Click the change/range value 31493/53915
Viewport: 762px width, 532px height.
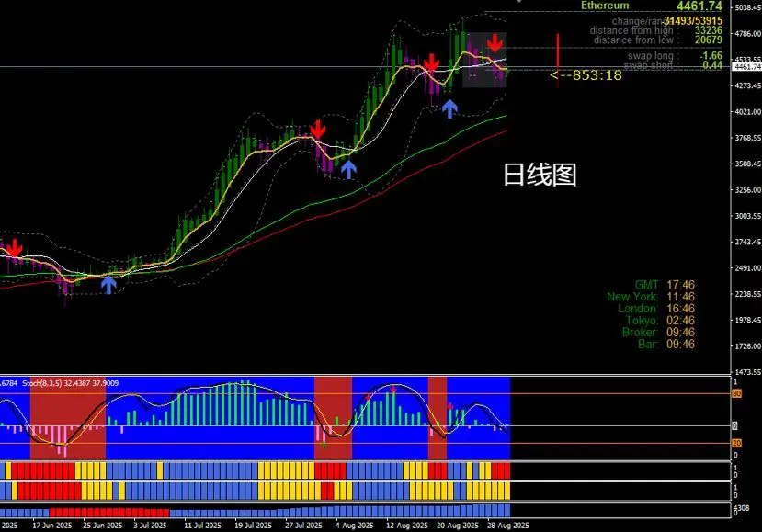693,21
